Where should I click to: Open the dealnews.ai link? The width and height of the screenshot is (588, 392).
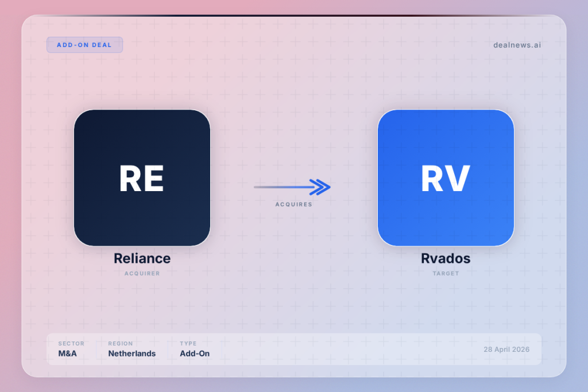[x=517, y=45]
